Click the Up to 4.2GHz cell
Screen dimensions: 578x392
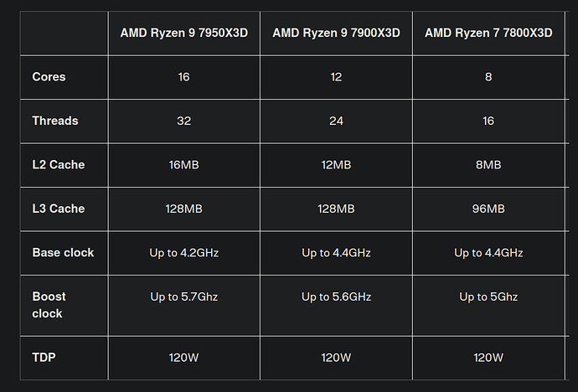183,252
